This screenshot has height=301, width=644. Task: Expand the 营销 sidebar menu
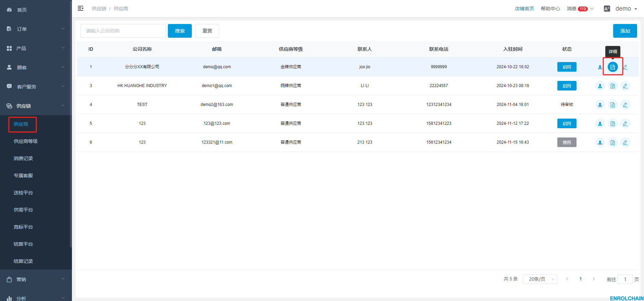[x=36, y=279]
